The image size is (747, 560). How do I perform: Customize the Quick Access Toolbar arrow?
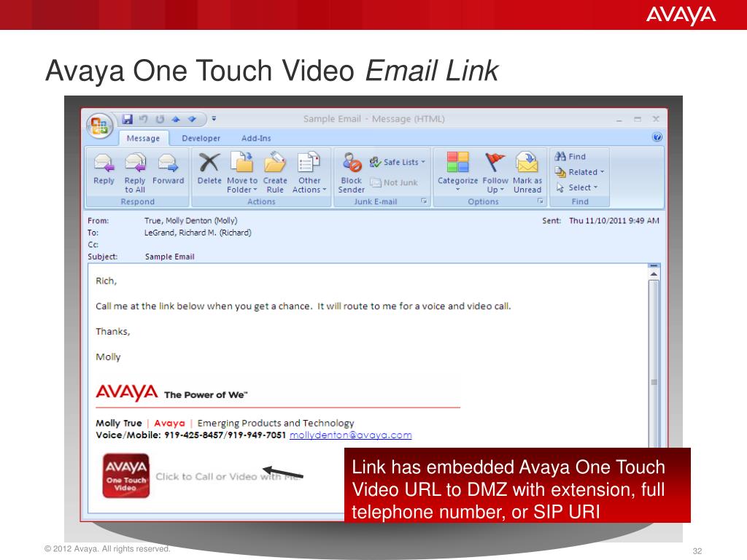214,119
